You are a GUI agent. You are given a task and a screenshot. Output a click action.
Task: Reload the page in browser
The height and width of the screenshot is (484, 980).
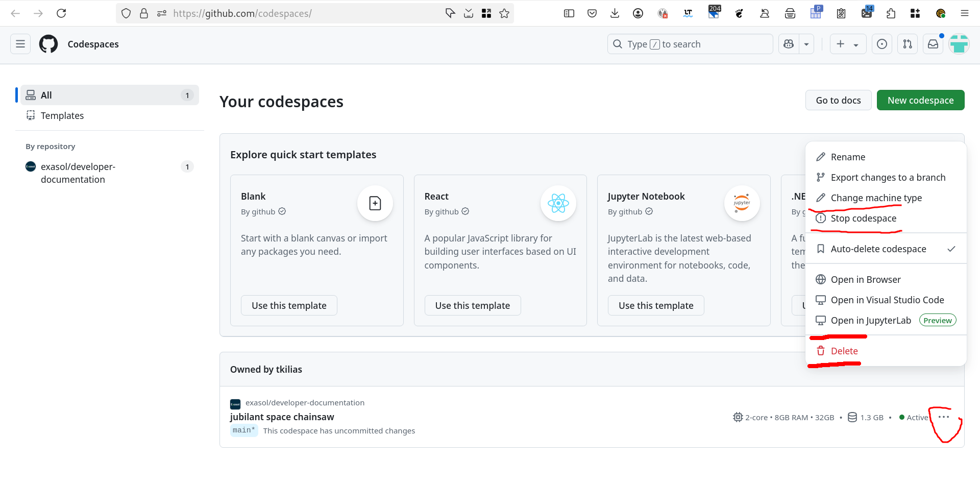pos(61,13)
